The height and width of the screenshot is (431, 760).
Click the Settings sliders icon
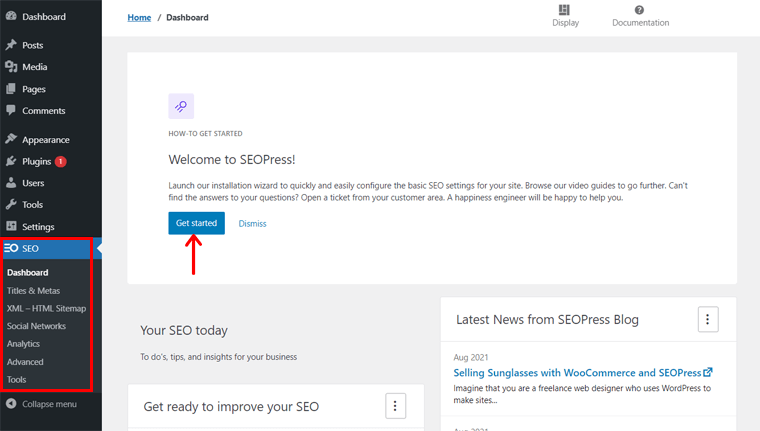click(11, 226)
